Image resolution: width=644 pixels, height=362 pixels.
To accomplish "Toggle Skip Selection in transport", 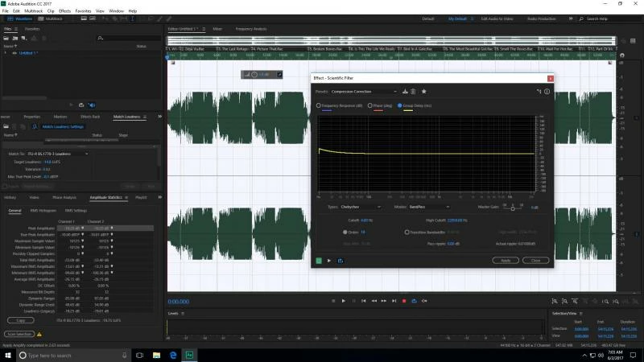I will (x=424, y=301).
